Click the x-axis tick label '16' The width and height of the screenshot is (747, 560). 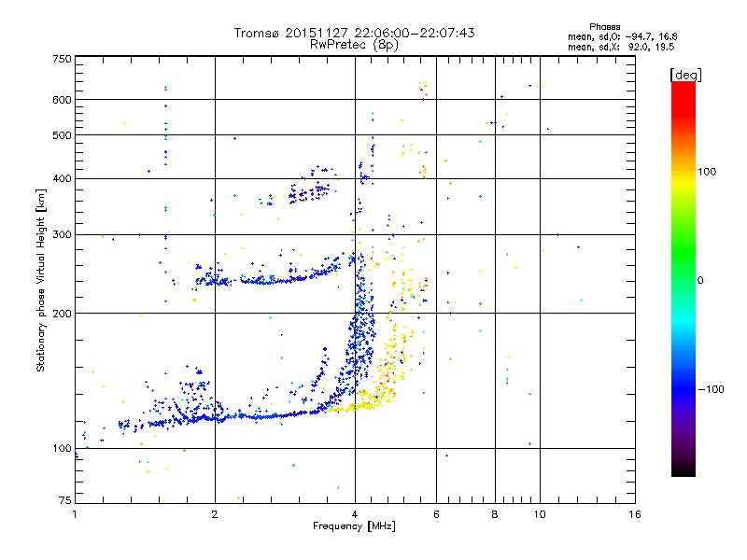[x=635, y=514]
